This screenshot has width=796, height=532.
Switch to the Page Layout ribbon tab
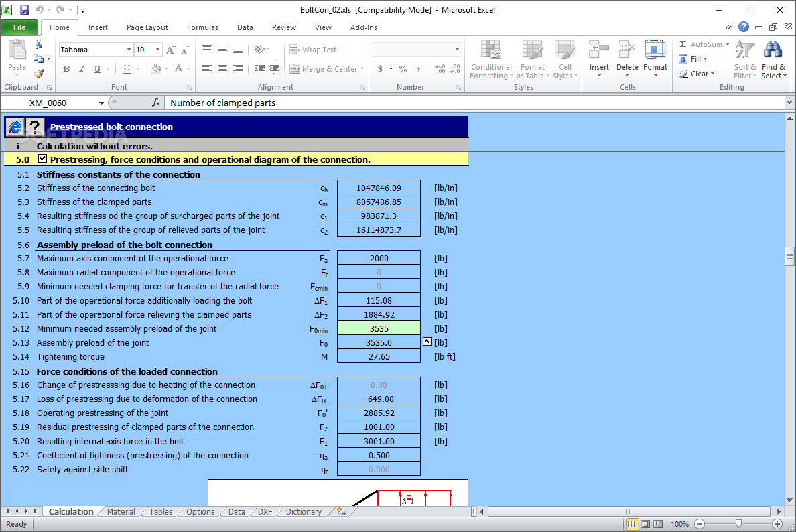[147, 27]
